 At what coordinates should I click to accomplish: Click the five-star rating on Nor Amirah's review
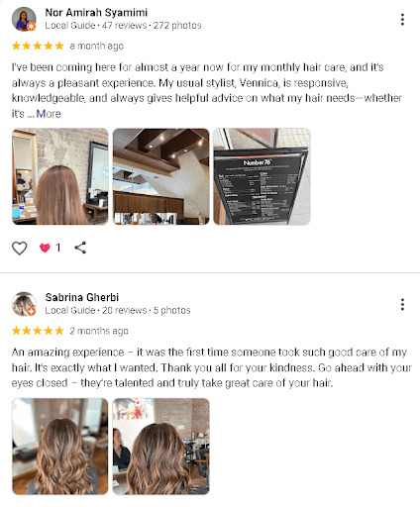pyautogui.click(x=38, y=46)
